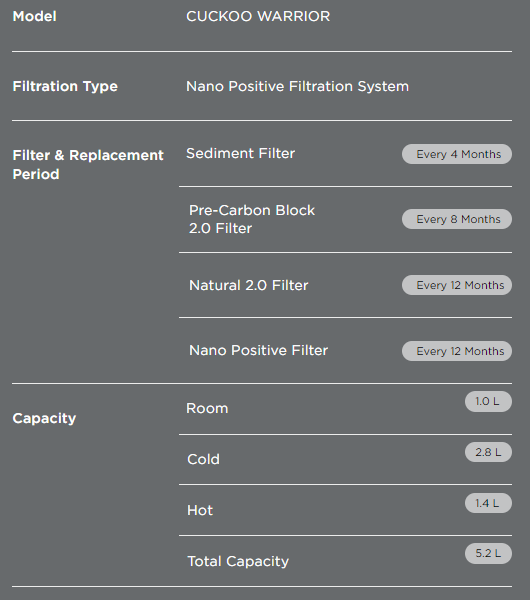Click the Cold capacity row label
Screen dimensions: 530x600
click(x=203, y=459)
